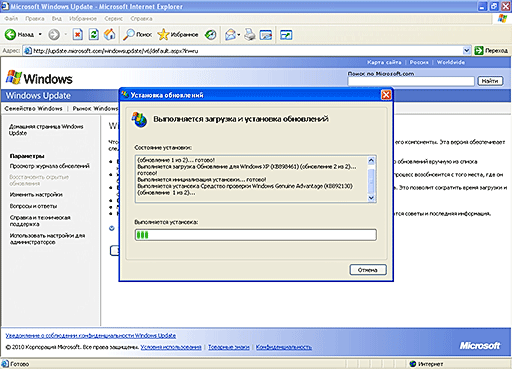Click the Refresh page icon

point(94,34)
